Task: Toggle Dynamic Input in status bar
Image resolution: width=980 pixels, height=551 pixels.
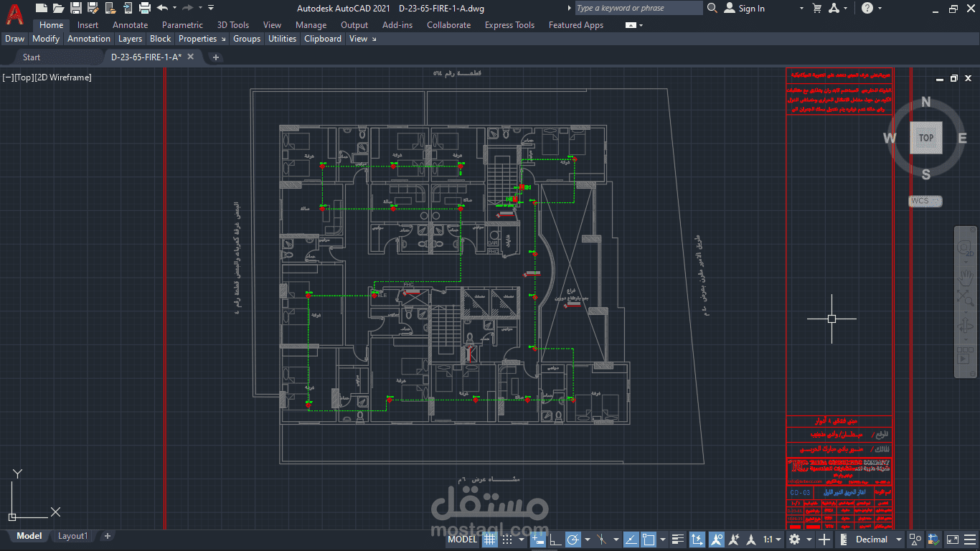Action: 537,540
